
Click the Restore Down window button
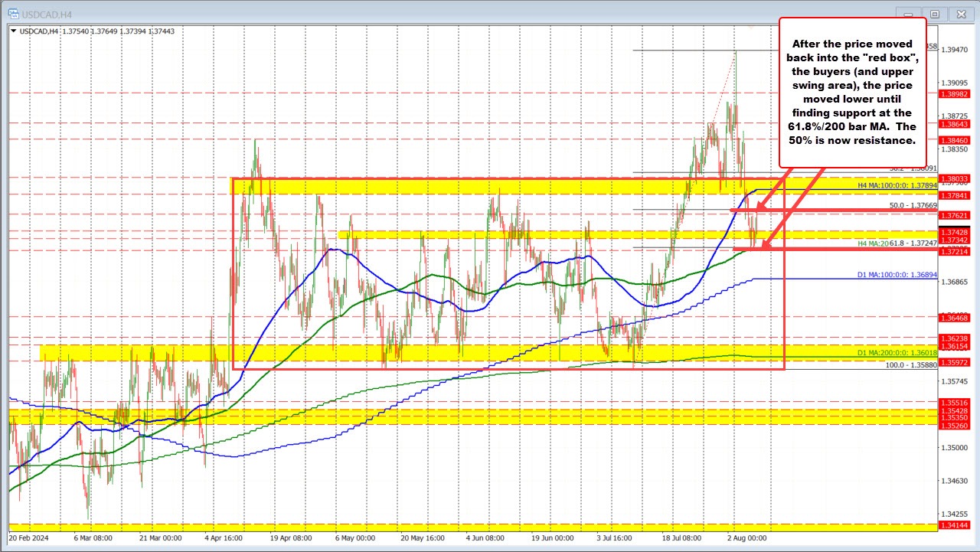[x=934, y=14]
